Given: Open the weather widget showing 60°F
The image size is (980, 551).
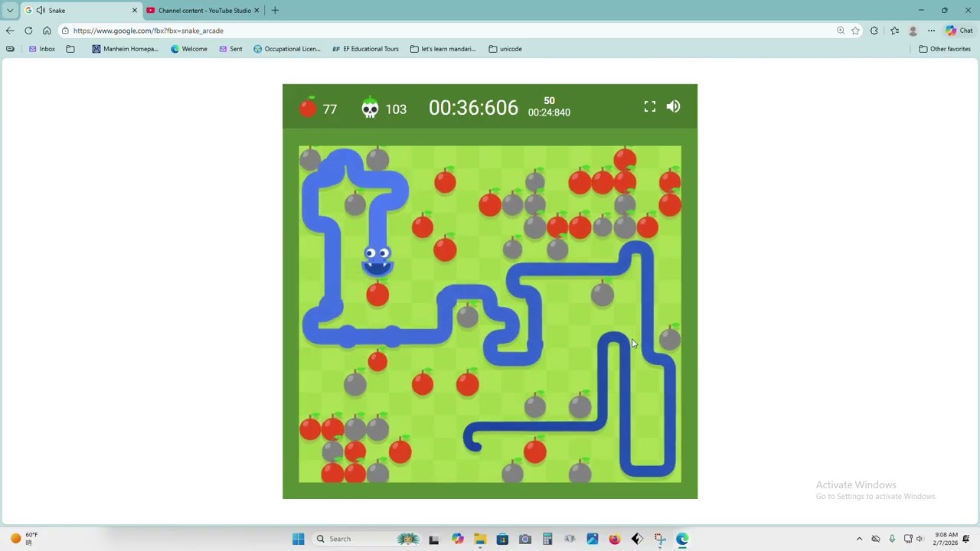Looking at the screenshot, I should [x=24, y=539].
